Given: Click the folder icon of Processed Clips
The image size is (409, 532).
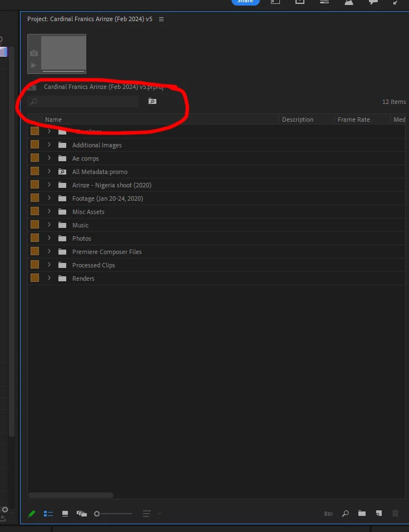Looking at the screenshot, I should [x=62, y=265].
